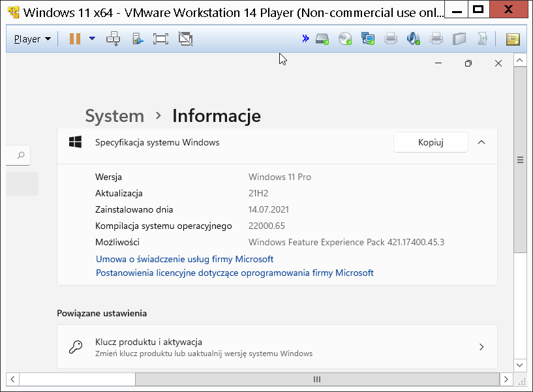
Task: Click the disabled fit-guest toolbar icon
Action: (x=185, y=38)
